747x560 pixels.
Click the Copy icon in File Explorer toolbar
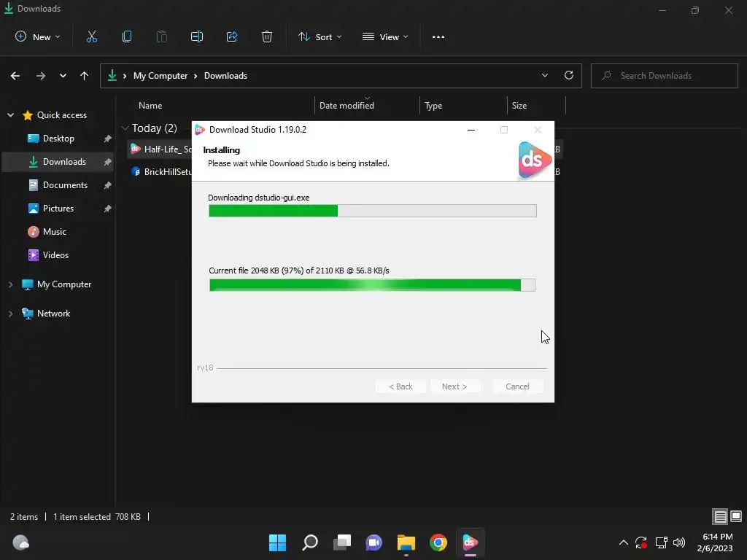click(127, 36)
